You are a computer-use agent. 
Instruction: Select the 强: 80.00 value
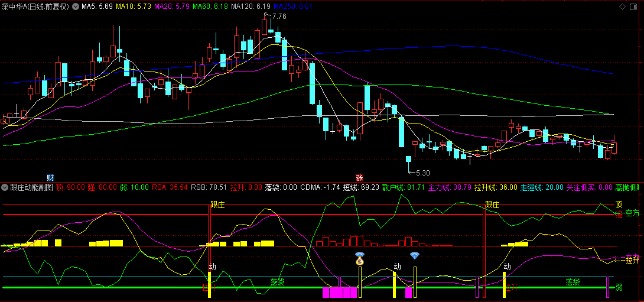pyautogui.click(x=102, y=187)
